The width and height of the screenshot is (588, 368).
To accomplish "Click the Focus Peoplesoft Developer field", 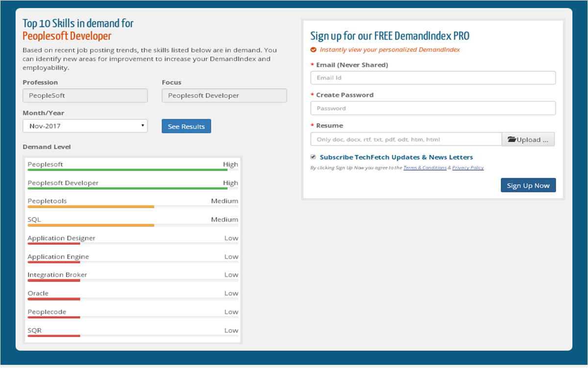I will point(224,96).
